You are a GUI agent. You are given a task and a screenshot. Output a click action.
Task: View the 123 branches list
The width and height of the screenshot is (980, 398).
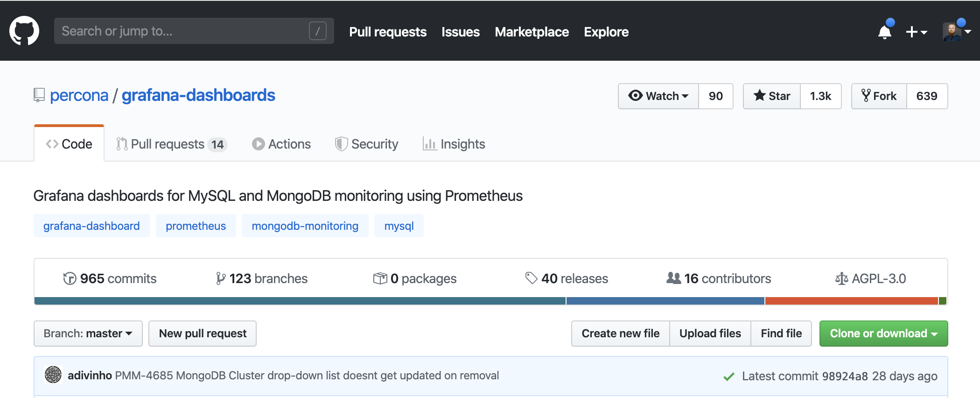(262, 278)
